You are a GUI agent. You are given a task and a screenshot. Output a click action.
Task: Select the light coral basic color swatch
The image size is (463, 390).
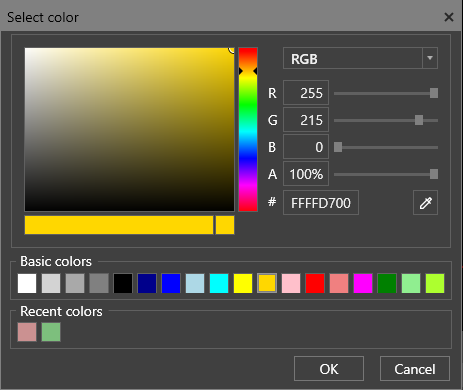click(339, 283)
